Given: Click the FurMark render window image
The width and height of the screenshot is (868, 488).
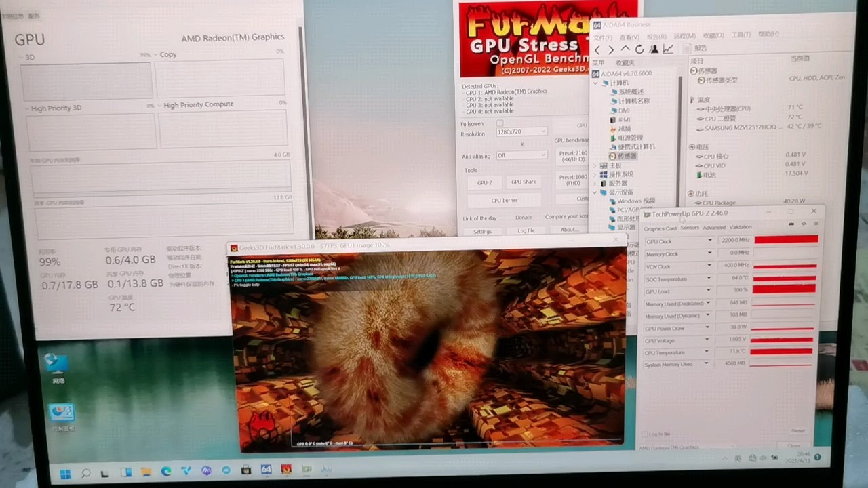Looking at the screenshot, I should [429, 349].
